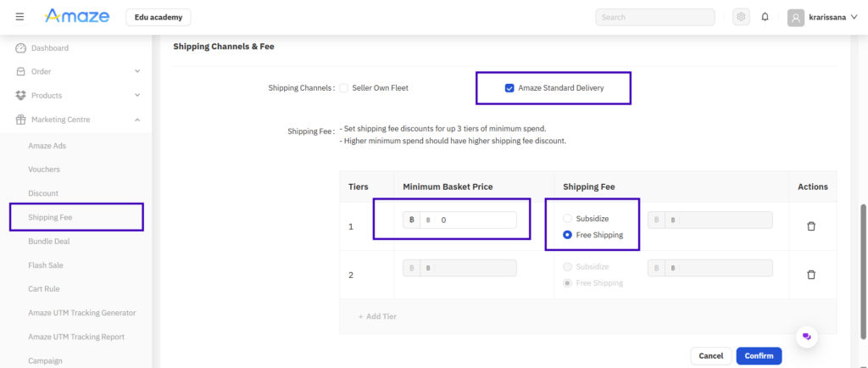Click the Actions column header
Image resolution: width=868 pixels, height=368 pixels.
point(813,187)
